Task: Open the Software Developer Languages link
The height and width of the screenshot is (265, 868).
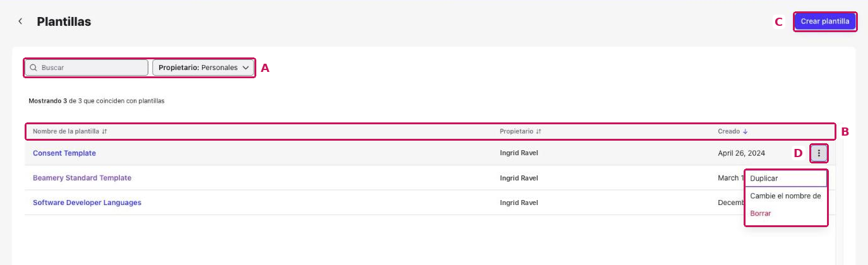Action: (x=87, y=203)
